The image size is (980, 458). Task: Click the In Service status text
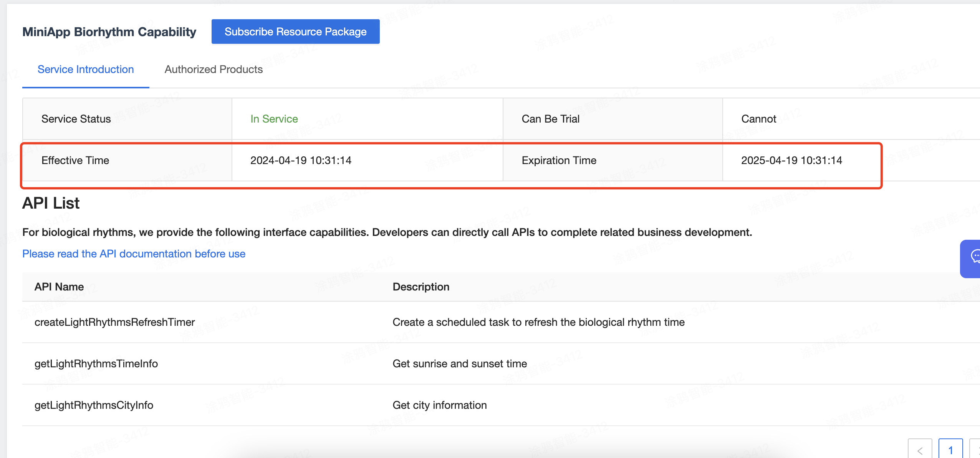(274, 119)
